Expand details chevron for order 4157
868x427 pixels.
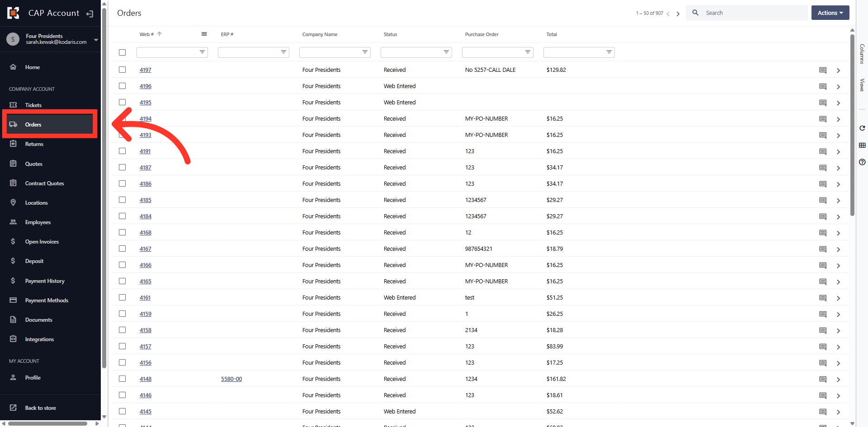tap(838, 347)
